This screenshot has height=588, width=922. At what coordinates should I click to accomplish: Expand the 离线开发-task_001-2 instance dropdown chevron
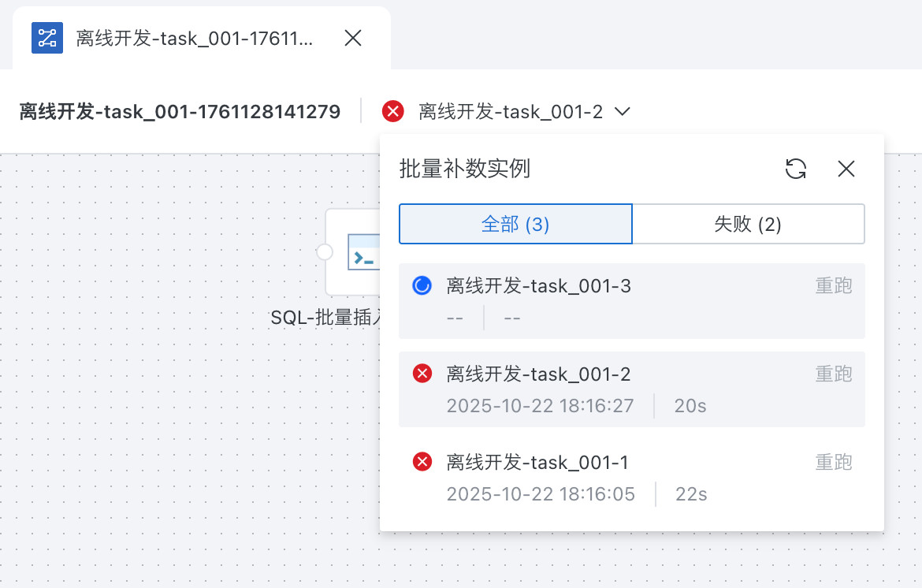(x=622, y=112)
